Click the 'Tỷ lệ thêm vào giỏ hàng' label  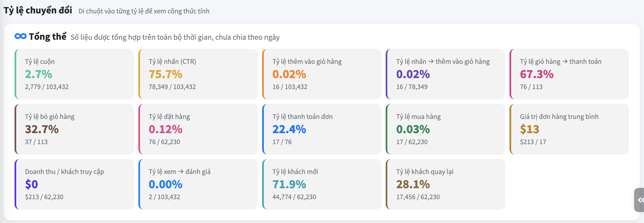pyautogui.click(x=307, y=61)
